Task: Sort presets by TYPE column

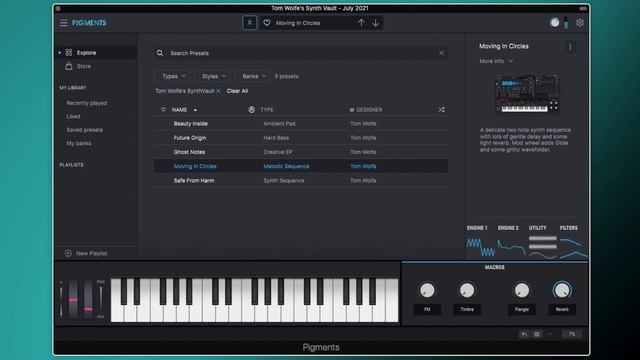Action: pos(267,110)
